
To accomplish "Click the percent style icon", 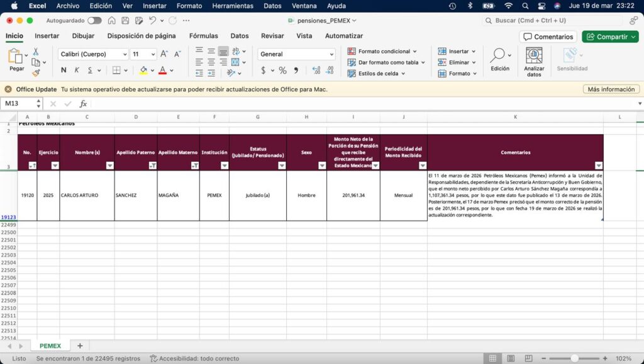I will click(x=282, y=71).
